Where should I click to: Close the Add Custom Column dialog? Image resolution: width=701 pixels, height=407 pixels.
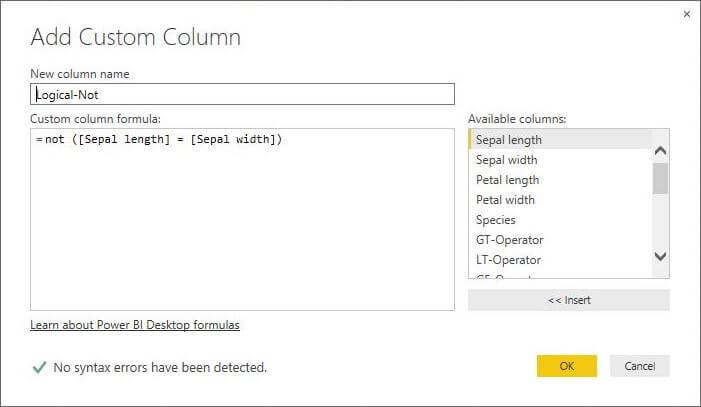tap(687, 14)
